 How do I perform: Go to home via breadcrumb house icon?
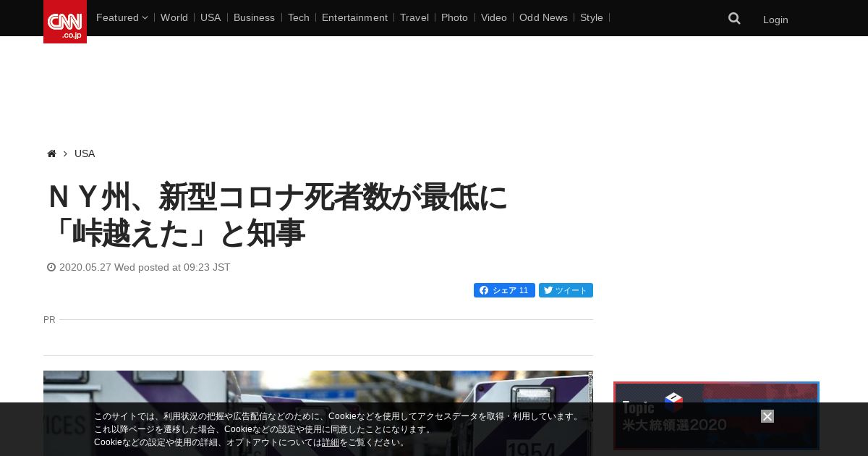(x=51, y=153)
